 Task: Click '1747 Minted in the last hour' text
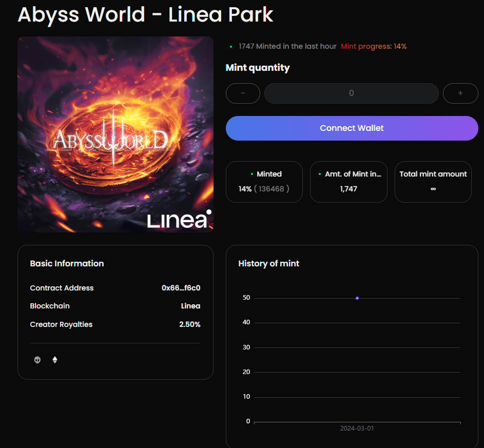point(287,46)
